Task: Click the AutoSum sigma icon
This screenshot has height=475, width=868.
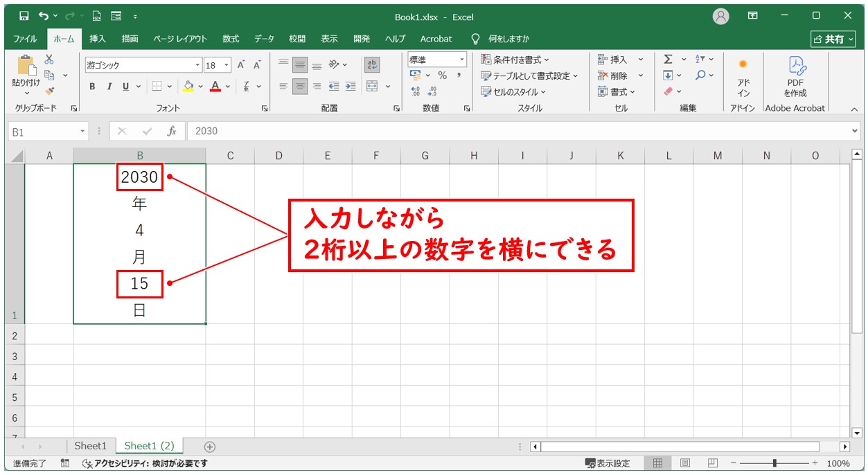Action: coord(668,60)
